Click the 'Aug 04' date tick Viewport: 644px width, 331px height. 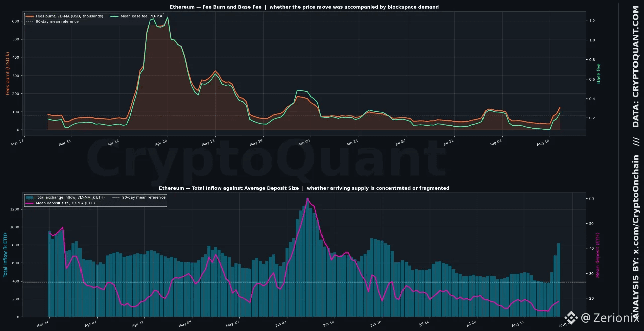tap(496, 143)
